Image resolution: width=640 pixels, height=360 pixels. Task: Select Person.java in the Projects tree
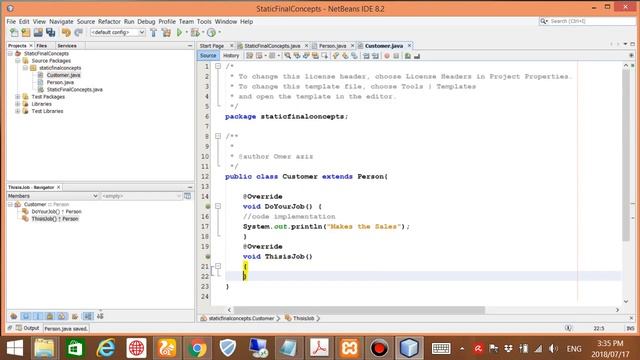tap(60, 82)
